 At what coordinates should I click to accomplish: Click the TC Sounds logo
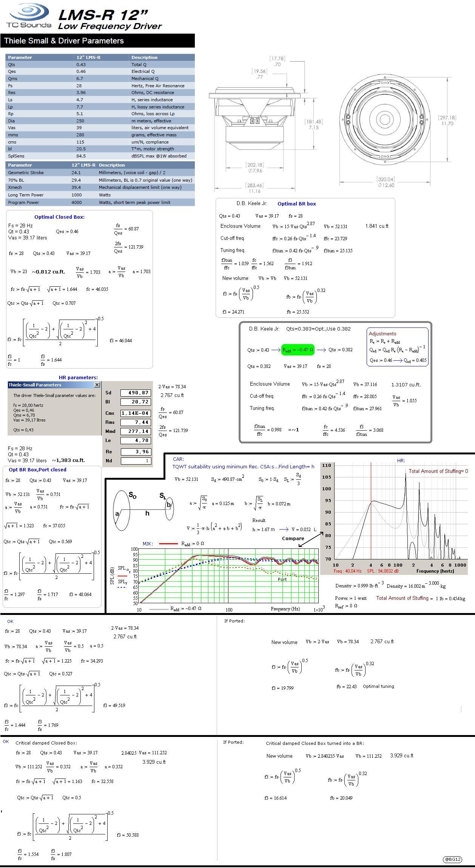[29, 16]
